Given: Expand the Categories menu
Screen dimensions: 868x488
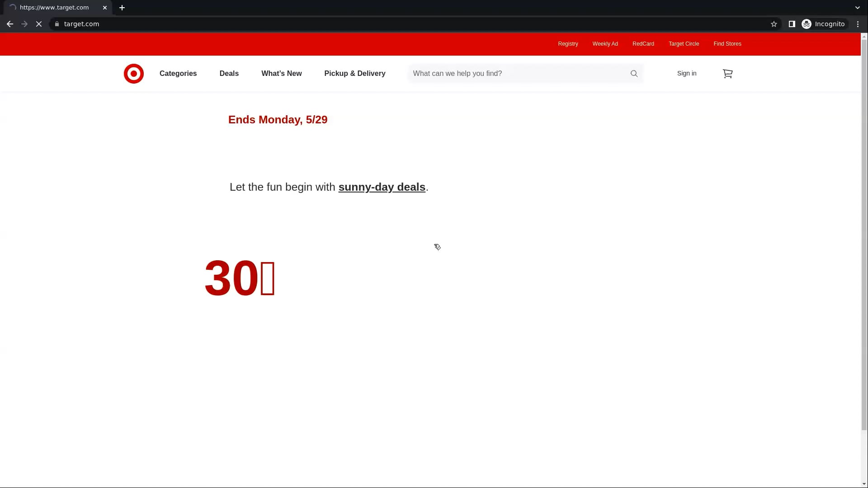Looking at the screenshot, I should [x=178, y=73].
